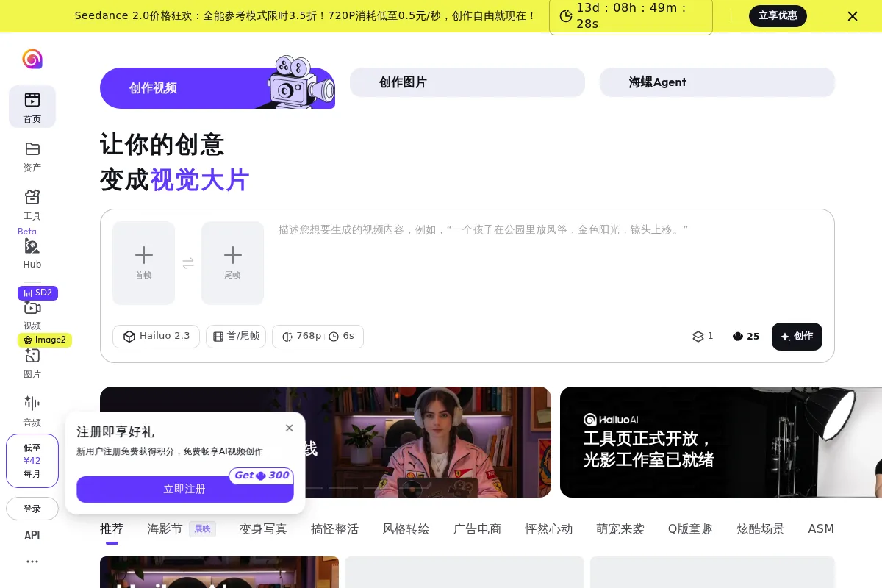This screenshot has width=882, height=588.
Task: Select the 推荐 category tab
Action: tap(112, 529)
